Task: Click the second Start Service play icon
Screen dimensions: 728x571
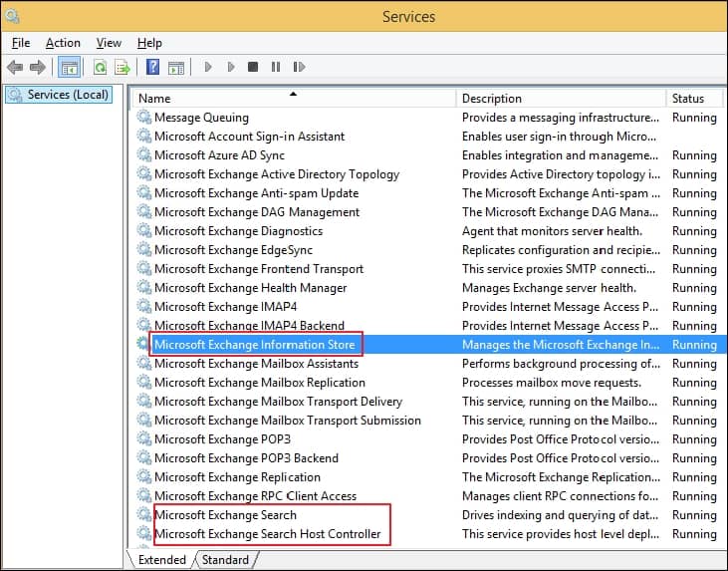Action: coord(231,67)
